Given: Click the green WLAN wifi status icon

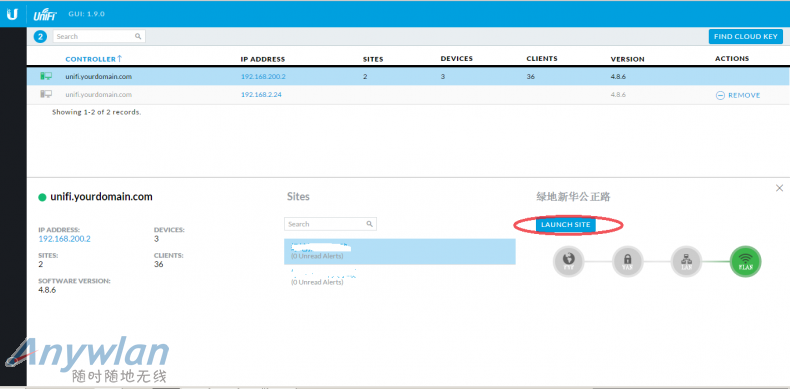Looking at the screenshot, I should [x=746, y=261].
